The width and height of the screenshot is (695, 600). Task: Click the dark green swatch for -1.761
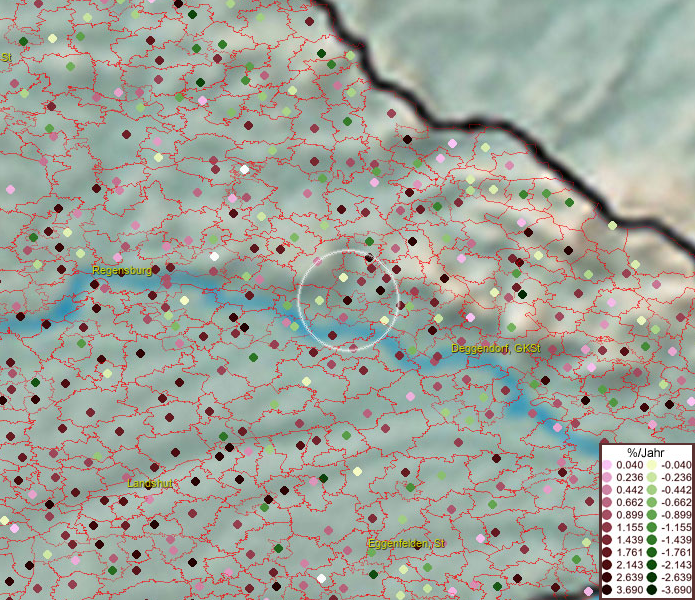click(x=652, y=552)
